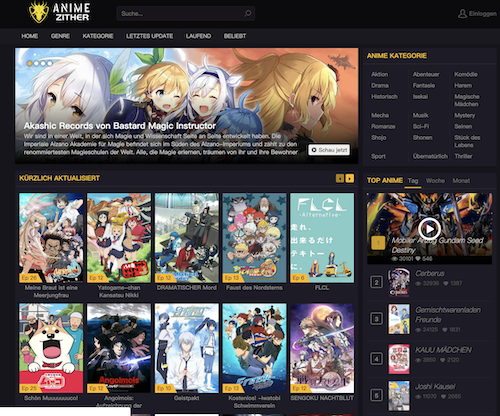Open the FLCL Alternative poster thumbnail
The height and width of the screenshot is (416, 500).
pos(322,238)
